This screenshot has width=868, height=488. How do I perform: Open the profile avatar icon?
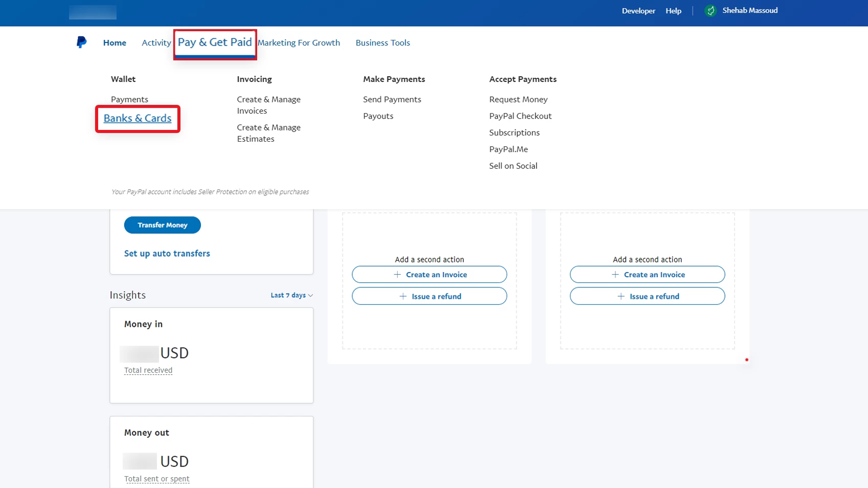[711, 11]
